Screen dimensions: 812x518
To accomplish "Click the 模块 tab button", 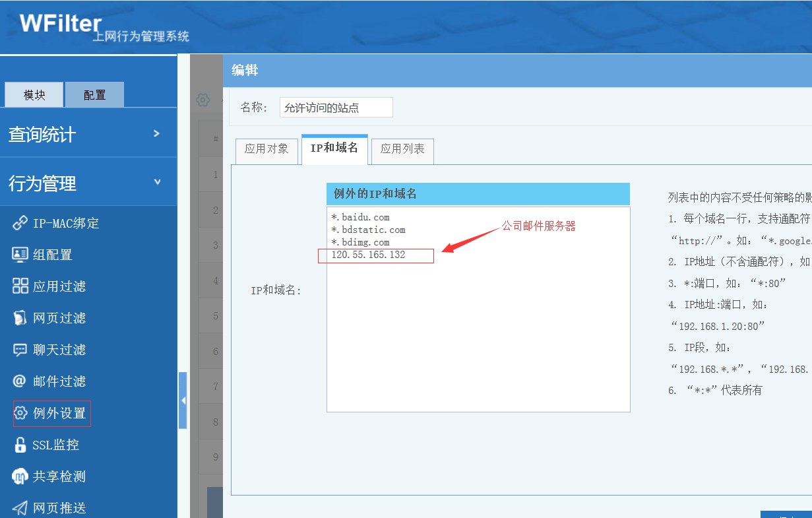I will (34, 95).
